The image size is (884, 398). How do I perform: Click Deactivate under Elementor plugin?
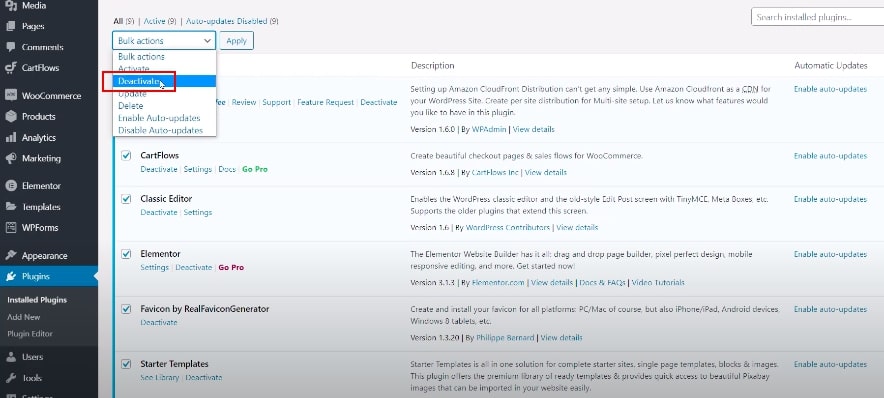(x=193, y=267)
